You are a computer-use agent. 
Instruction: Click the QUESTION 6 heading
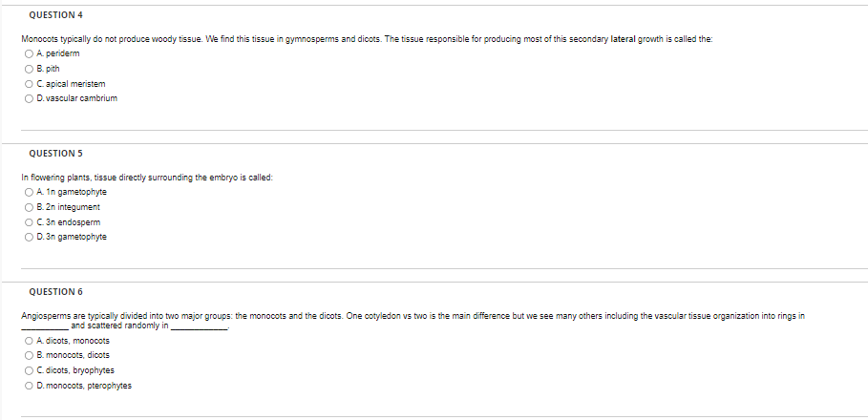[x=56, y=292]
